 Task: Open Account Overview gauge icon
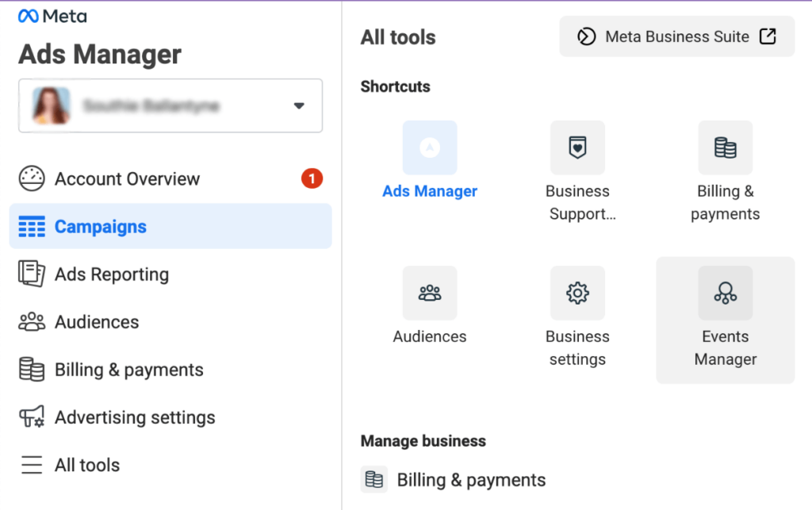coord(32,178)
